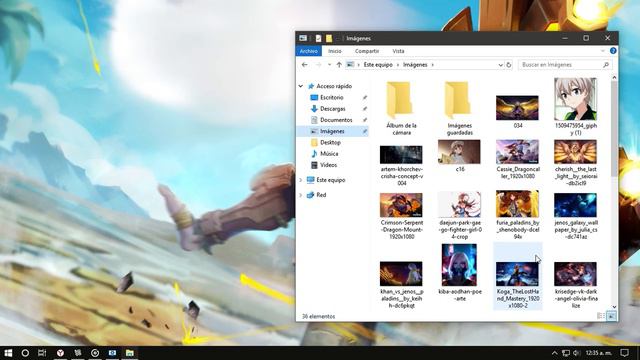Screen dimensions: 640x360
Task: Select the Imágenes guardadas folder
Action: click(x=460, y=108)
